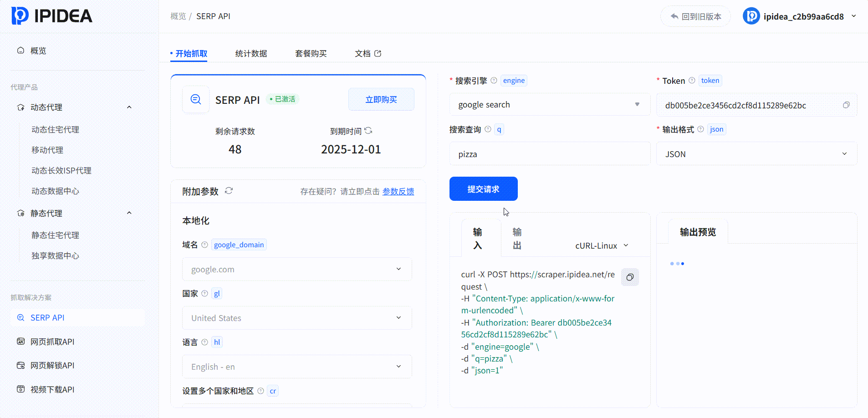Open the google.com domain dropdown
The width and height of the screenshot is (868, 418).
pos(297,269)
